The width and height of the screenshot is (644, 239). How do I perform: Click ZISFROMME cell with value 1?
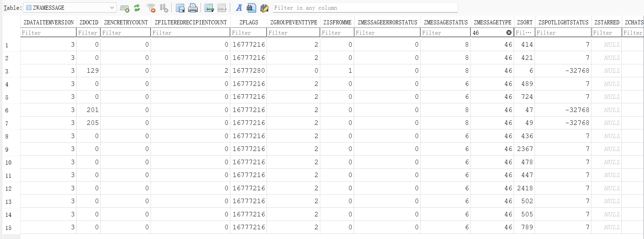337,71
